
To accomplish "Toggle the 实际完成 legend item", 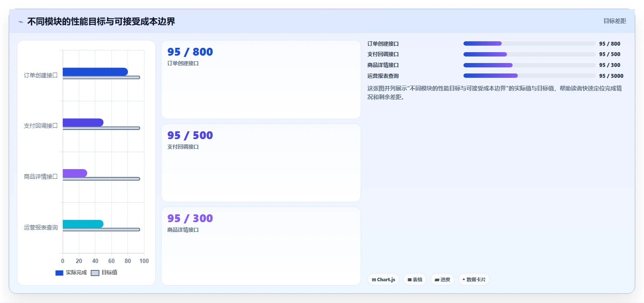I will click(x=71, y=273).
